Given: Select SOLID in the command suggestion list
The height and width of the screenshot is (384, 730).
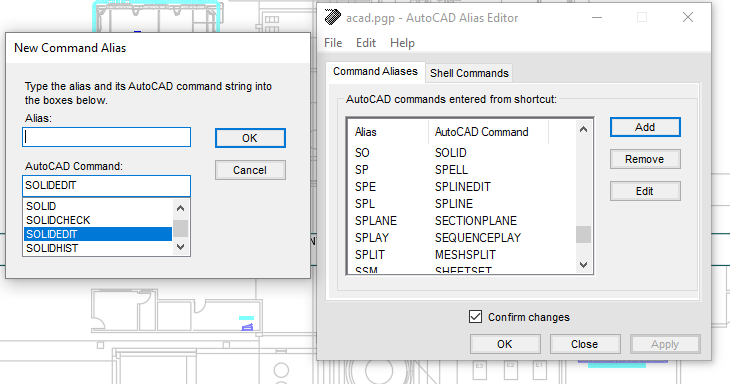Looking at the screenshot, I should click(98, 206).
